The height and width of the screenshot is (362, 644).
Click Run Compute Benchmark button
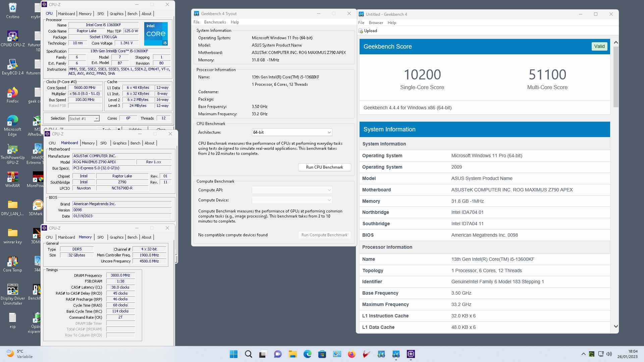(x=324, y=235)
